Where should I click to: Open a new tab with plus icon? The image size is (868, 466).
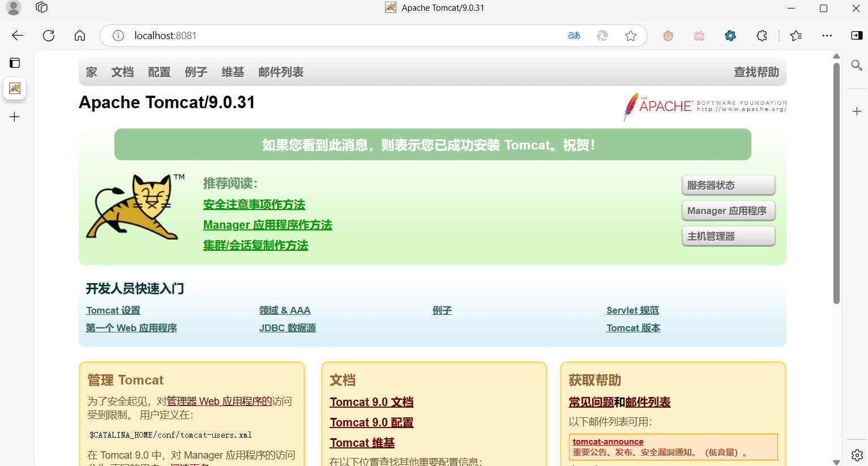pos(15,117)
